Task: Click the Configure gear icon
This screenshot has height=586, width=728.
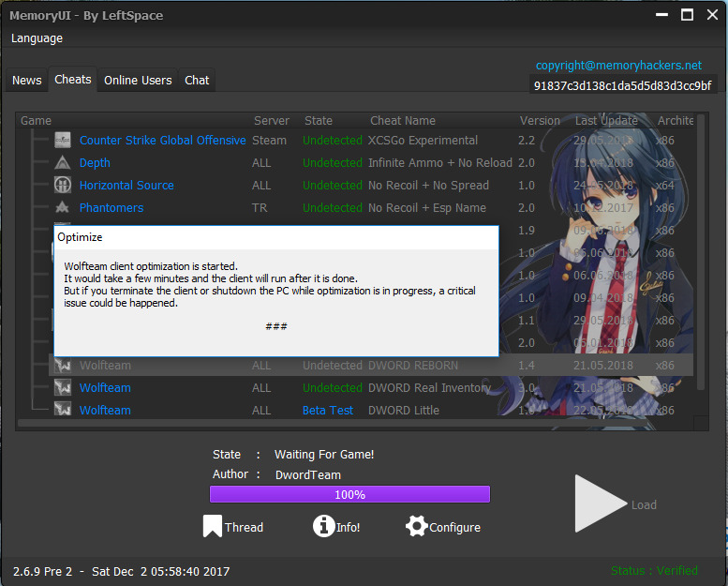Action: (416, 527)
